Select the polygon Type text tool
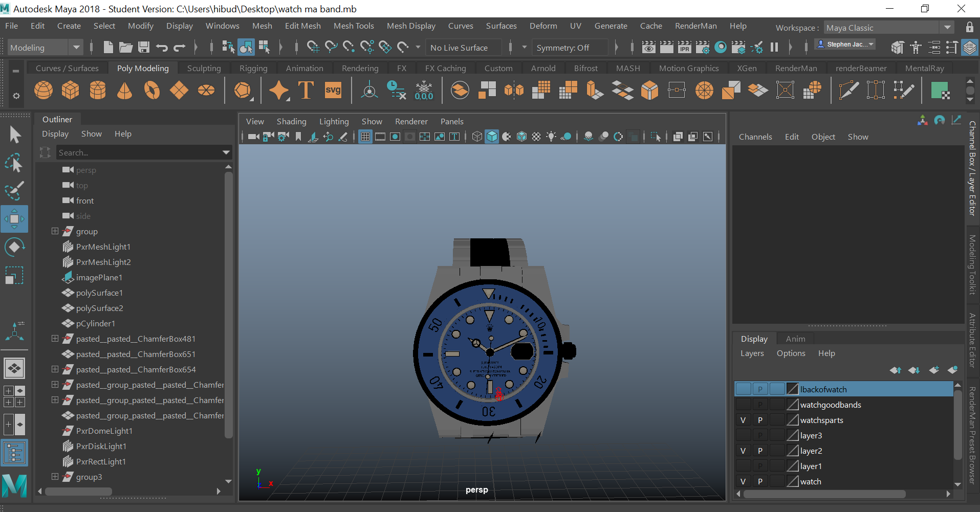This screenshot has height=512, width=980. coord(306,91)
